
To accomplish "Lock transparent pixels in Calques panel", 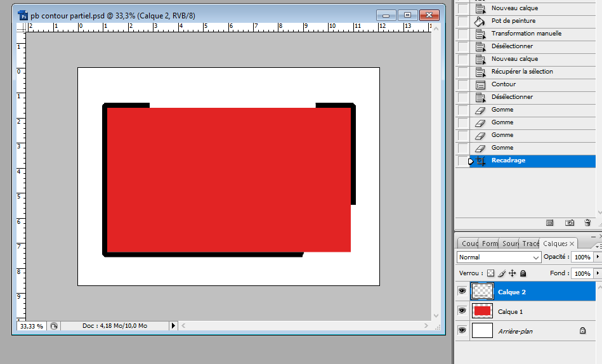I will coord(490,273).
